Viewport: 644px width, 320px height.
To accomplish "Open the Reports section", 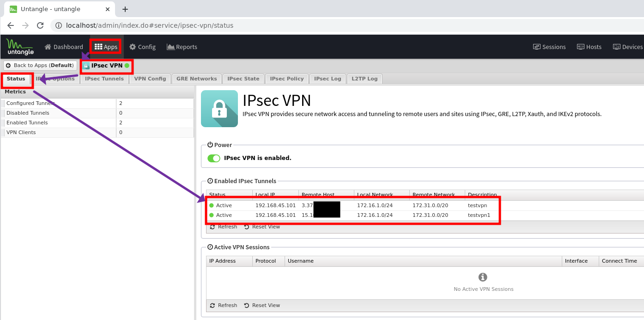I will (x=182, y=47).
